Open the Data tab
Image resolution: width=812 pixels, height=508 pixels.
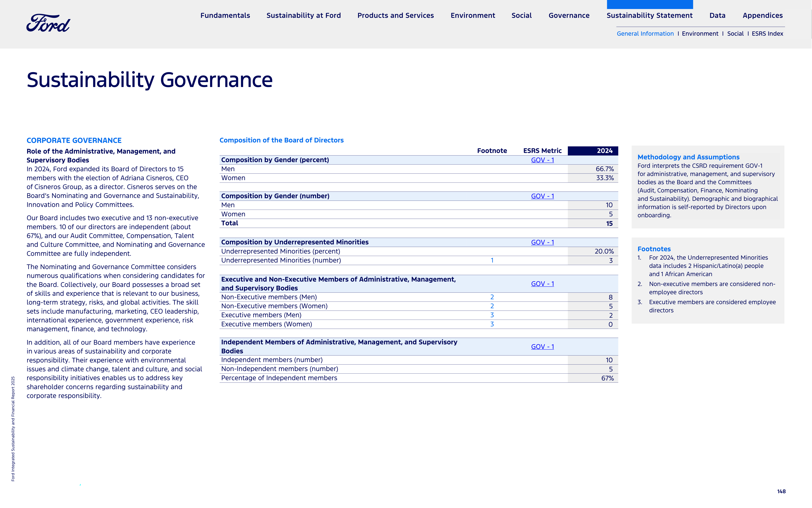coord(717,15)
